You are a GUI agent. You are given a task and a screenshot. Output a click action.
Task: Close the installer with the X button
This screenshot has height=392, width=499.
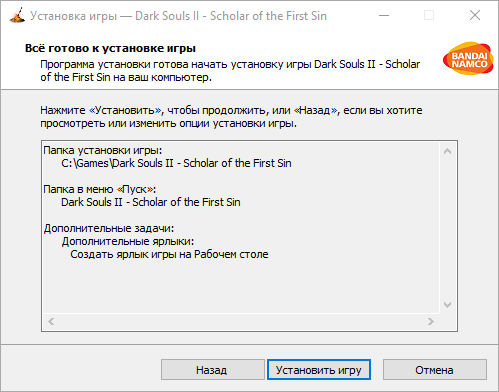[x=475, y=15]
